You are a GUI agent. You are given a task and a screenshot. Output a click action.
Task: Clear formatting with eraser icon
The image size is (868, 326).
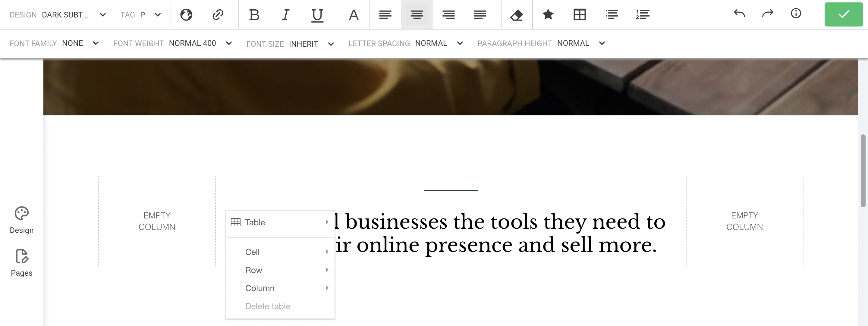tap(517, 15)
